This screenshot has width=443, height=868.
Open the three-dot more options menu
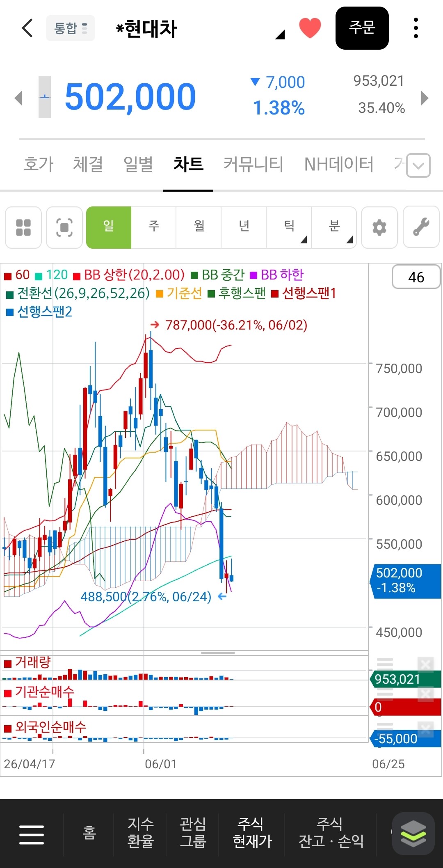[x=416, y=28]
